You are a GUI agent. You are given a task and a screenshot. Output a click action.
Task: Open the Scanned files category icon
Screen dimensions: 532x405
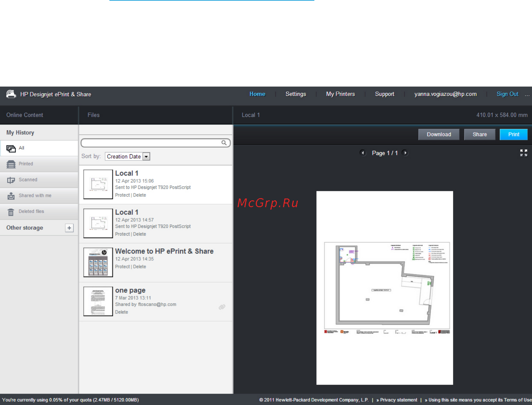click(11, 180)
